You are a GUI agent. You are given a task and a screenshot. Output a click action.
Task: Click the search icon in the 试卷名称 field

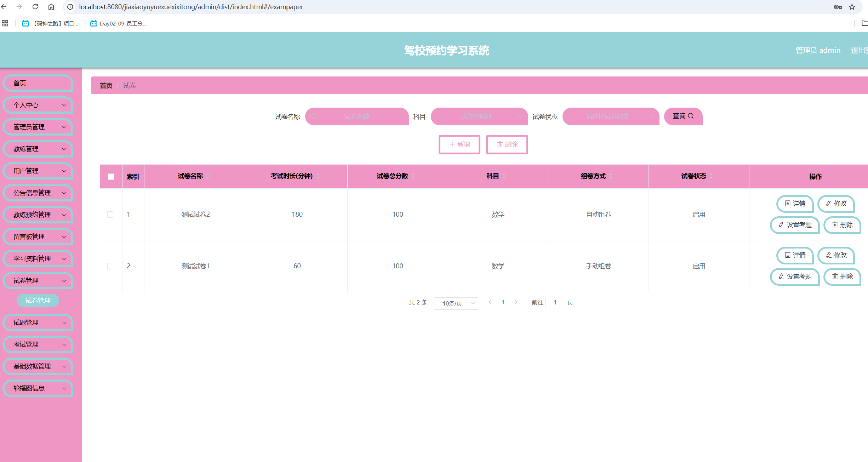313,116
